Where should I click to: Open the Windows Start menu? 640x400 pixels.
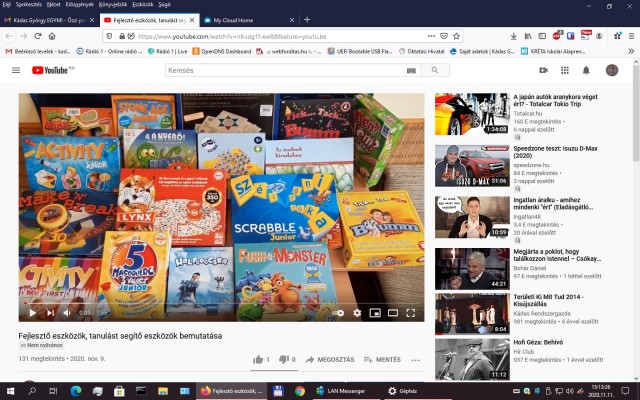pos(10,391)
